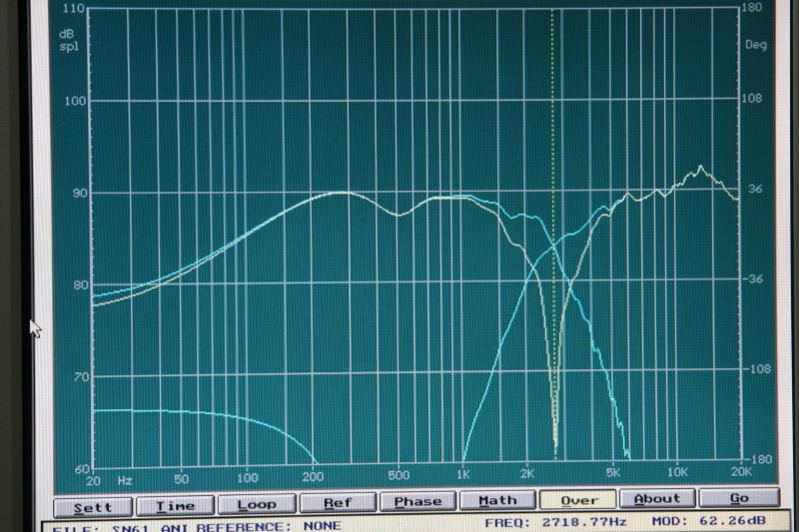The height and width of the screenshot is (532, 799).
Task: Open the Ref reference options
Action: pyautogui.click(x=338, y=501)
